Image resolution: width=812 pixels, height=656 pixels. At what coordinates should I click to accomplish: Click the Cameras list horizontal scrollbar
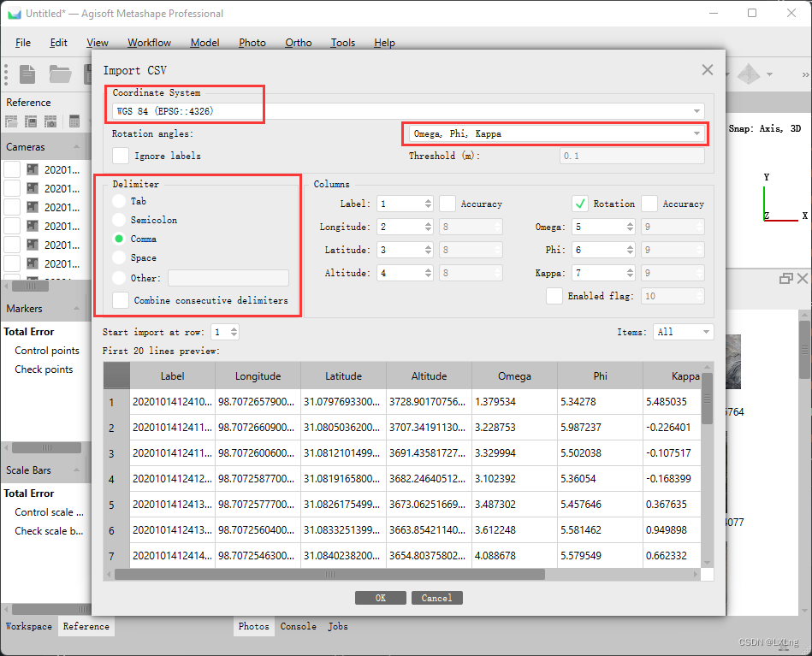(x=30, y=286)
